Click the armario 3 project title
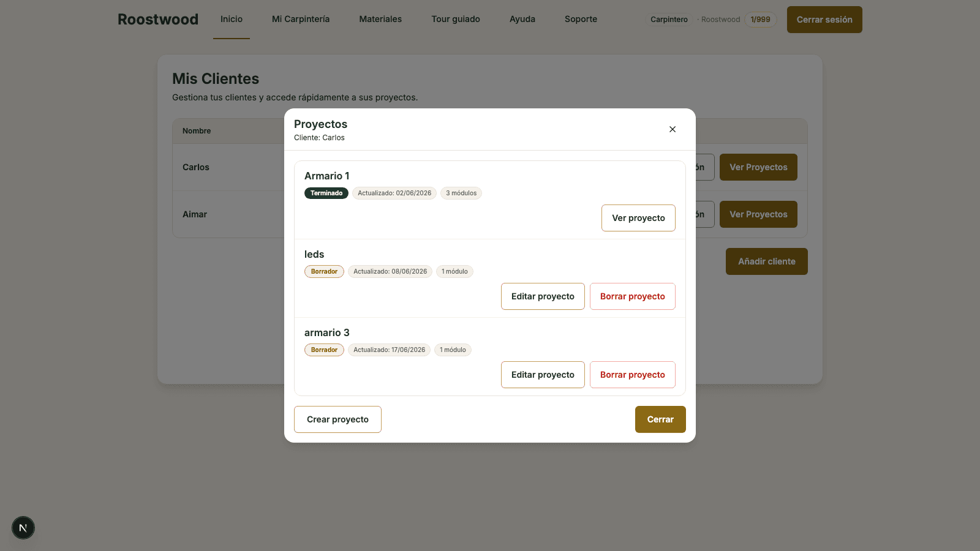Image resolution: width=980 pixels, height=551 pixels. (327, 332)
